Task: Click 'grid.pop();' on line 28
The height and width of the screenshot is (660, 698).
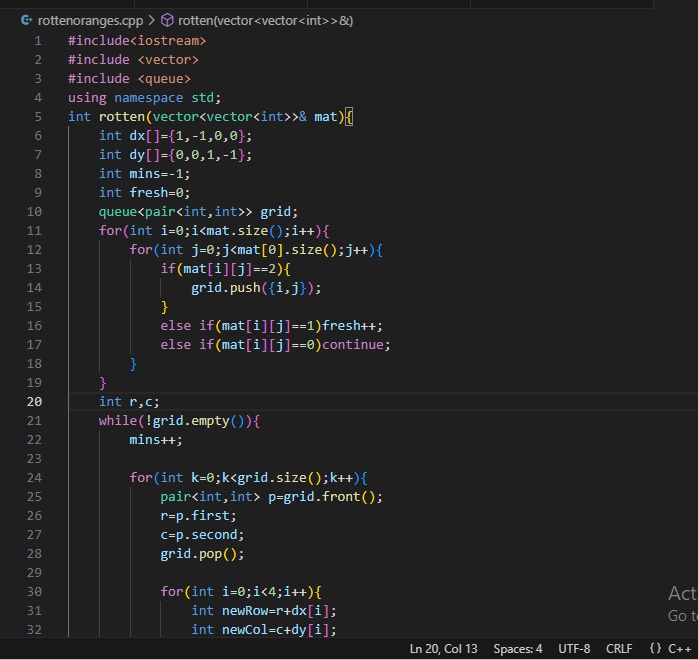Action: [x=202, y=554]
